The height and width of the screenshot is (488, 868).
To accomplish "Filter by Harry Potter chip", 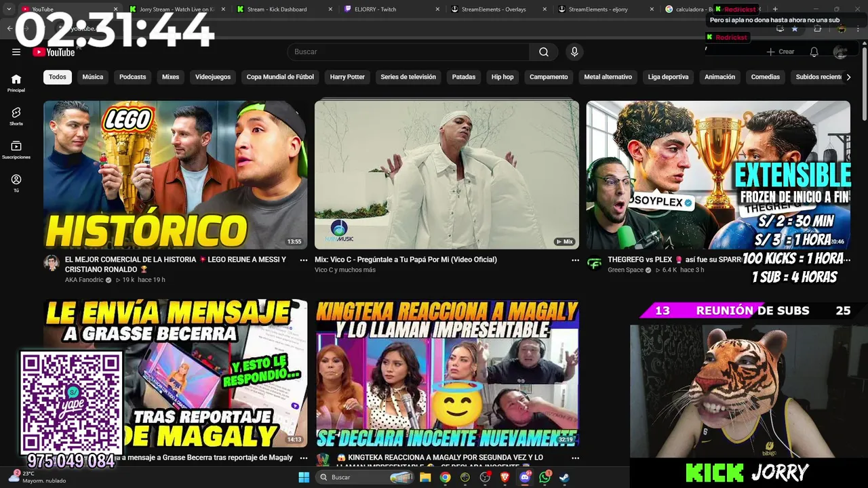I will click(347, 77).
